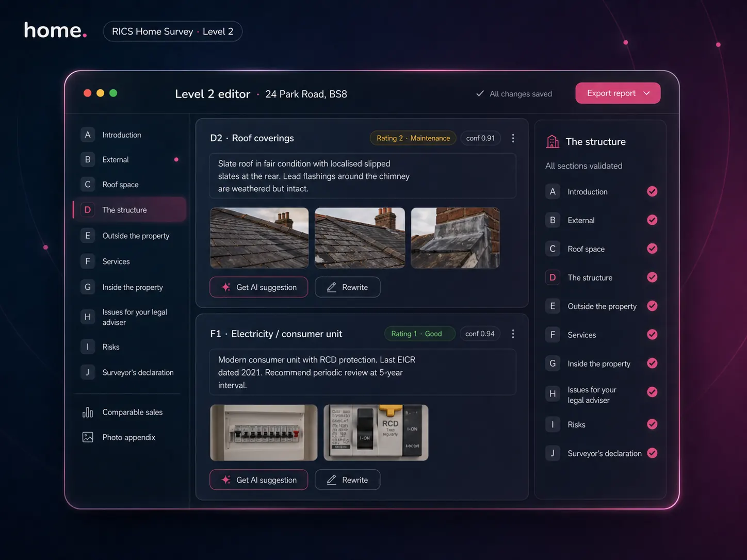Click the pencil icon for Electricity Rewrite
The image size is (747, 560).
click(x=332, y=480)
